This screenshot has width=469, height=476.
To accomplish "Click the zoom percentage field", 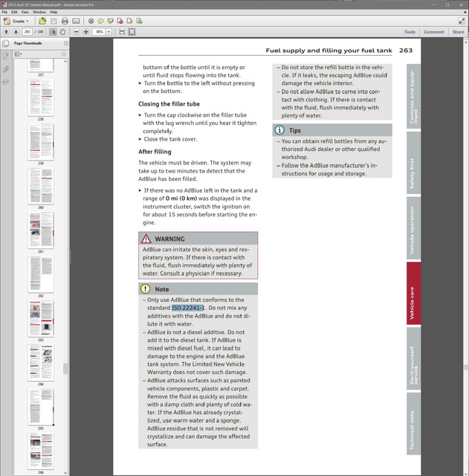I will tap(99, 31).
